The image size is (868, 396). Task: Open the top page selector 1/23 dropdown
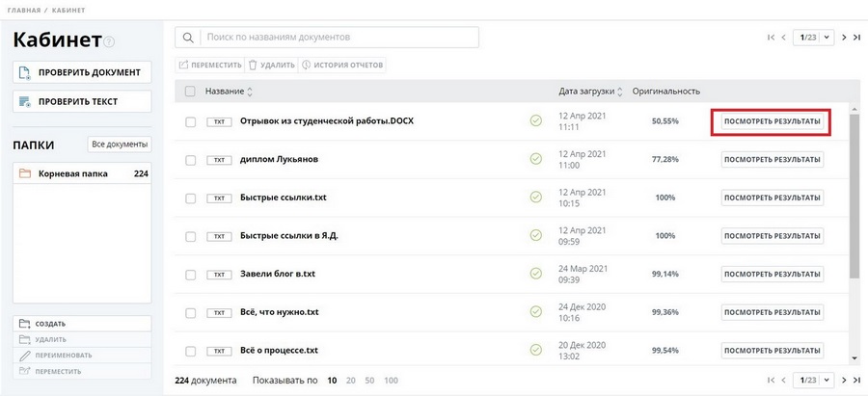813,38
